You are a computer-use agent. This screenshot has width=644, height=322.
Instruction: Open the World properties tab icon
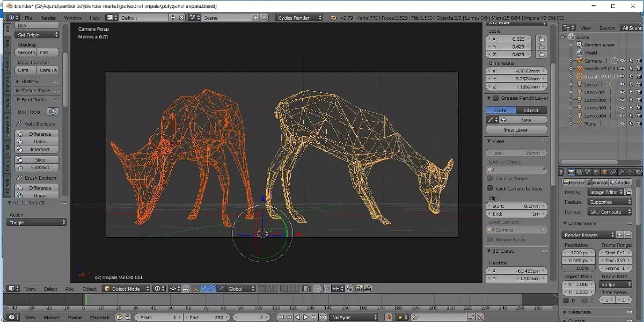pos(597,172)
